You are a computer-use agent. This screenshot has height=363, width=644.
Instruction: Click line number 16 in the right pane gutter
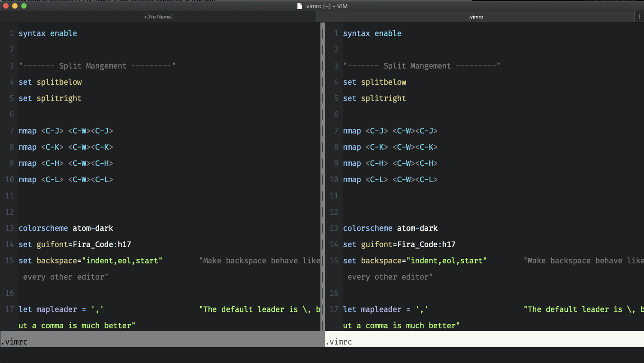coord(334,293)
